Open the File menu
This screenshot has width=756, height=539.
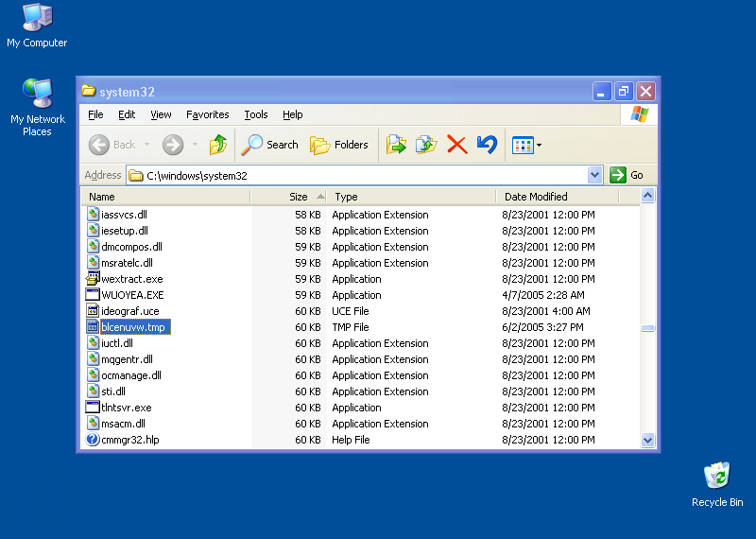(x=95, y=114)
